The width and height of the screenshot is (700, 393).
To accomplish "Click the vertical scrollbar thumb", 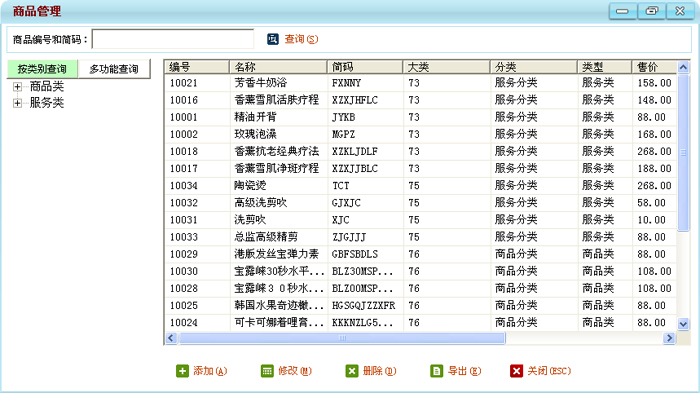I will (683, 153).
